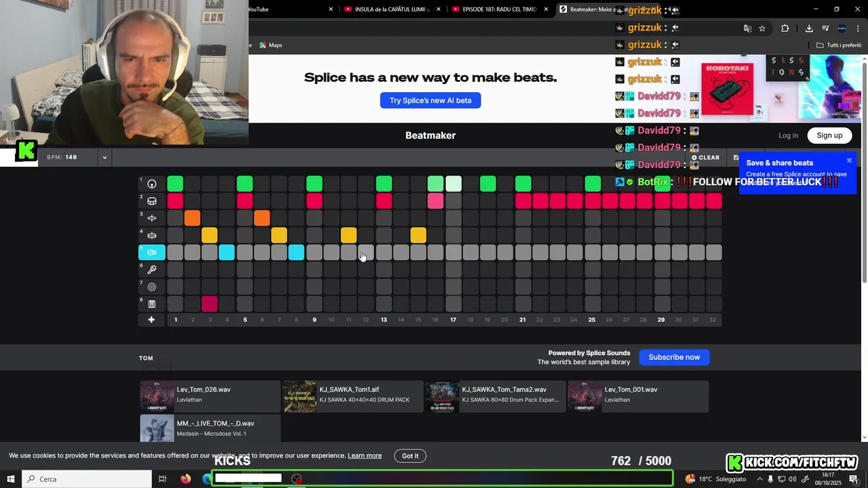Click Try Splice's new AI beta button

tap(431, 100)
